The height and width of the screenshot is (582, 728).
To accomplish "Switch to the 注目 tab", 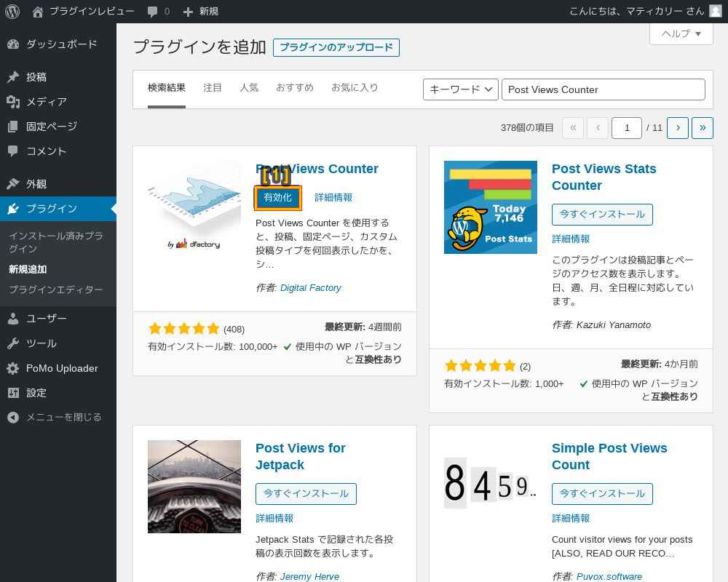I will [x=212, y=88].
